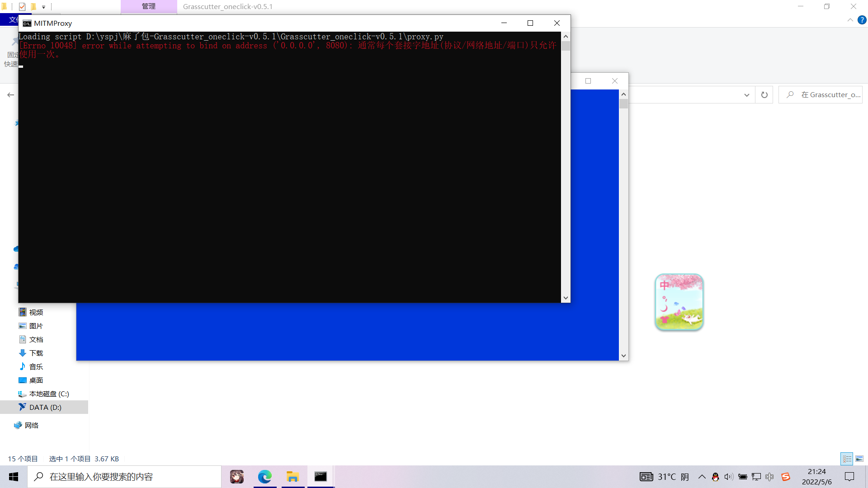Viewport: 868px width, 488px height.
Task: Click the Sogou input tray icon
Action: coord(786,477)
